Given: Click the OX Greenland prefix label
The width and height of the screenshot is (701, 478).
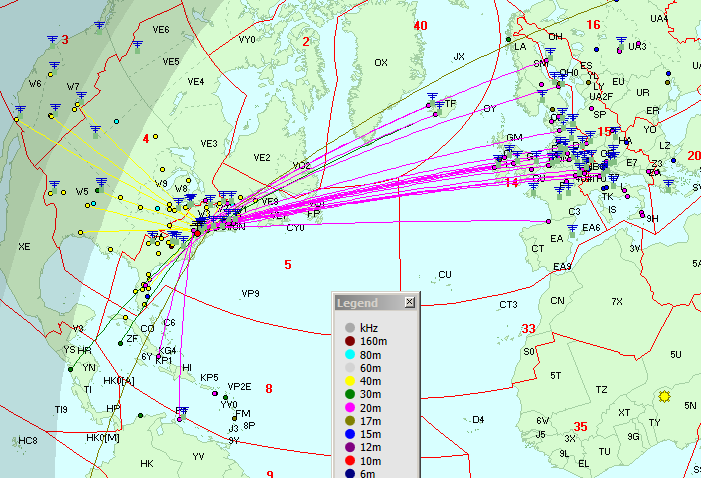Looking at the screenshot, I should 381,63.
